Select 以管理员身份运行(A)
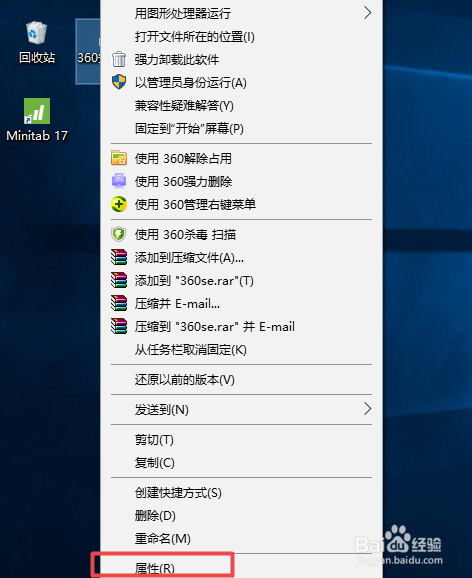Image resolution: width=472 pixels, height=578 pixels. click(242, 82)
